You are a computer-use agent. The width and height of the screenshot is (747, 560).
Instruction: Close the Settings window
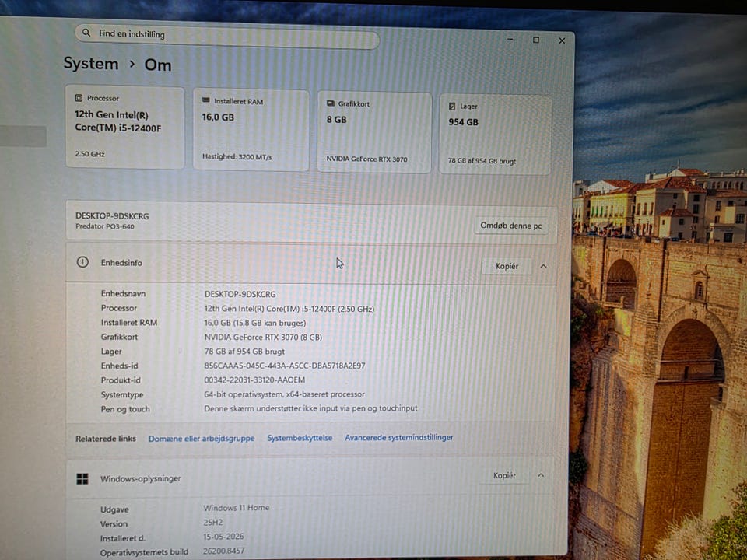tap(562, 41)
